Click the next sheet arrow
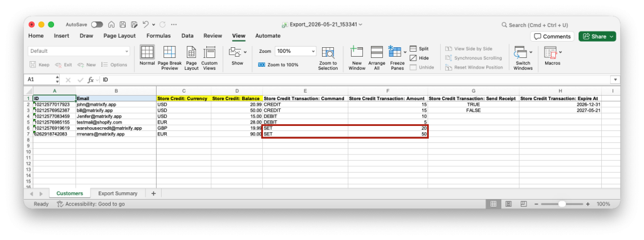The image size is (644, 240). (41, 193)
